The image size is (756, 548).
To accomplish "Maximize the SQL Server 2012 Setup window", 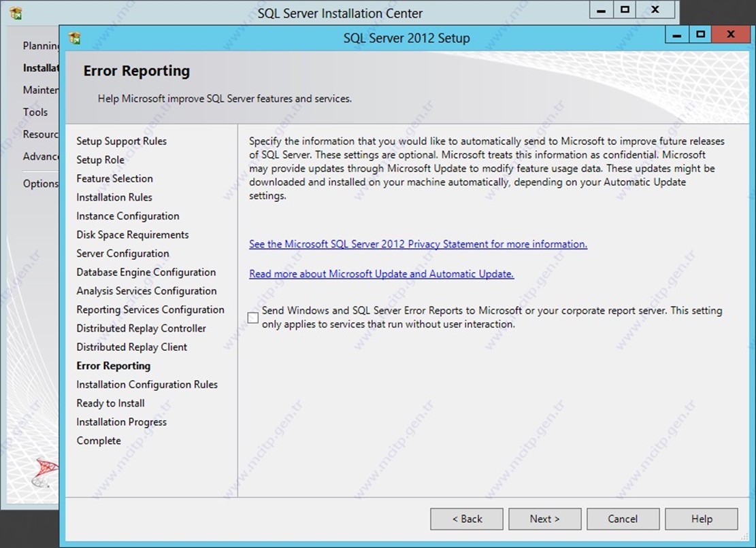I will pos(701,35).
